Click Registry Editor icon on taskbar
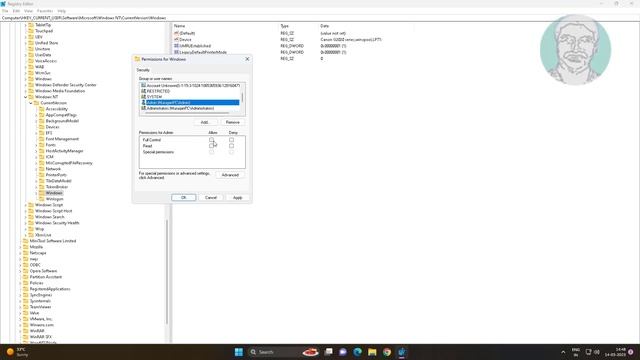 point(402,352)
